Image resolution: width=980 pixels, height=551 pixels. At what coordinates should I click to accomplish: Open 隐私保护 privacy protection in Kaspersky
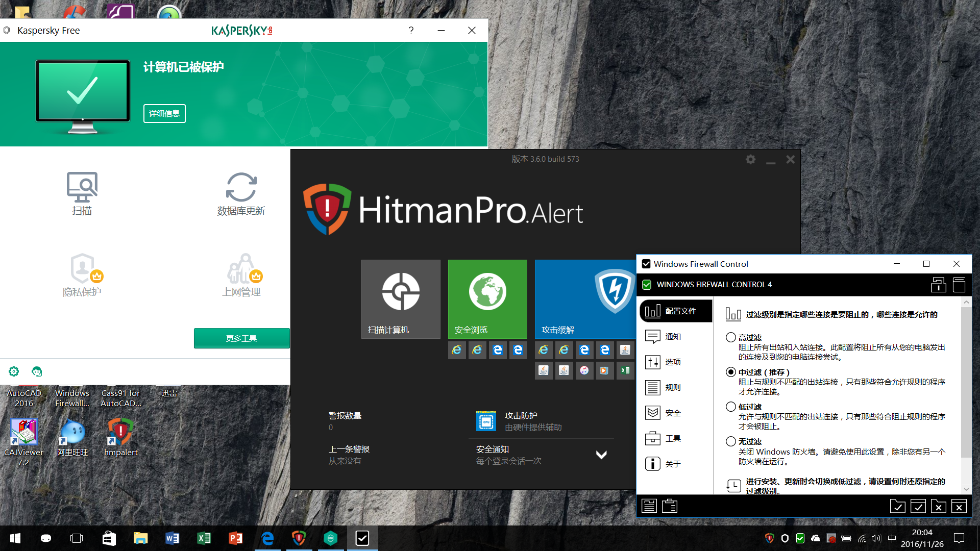click(82, 275)
